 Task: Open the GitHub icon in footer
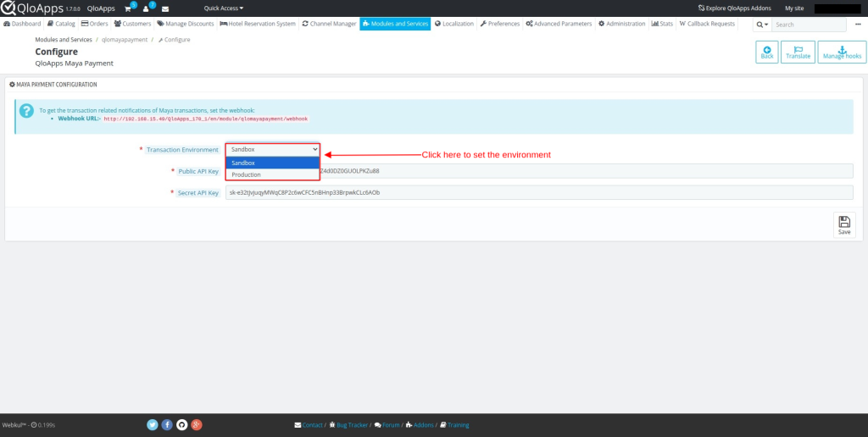pos(181,424)
